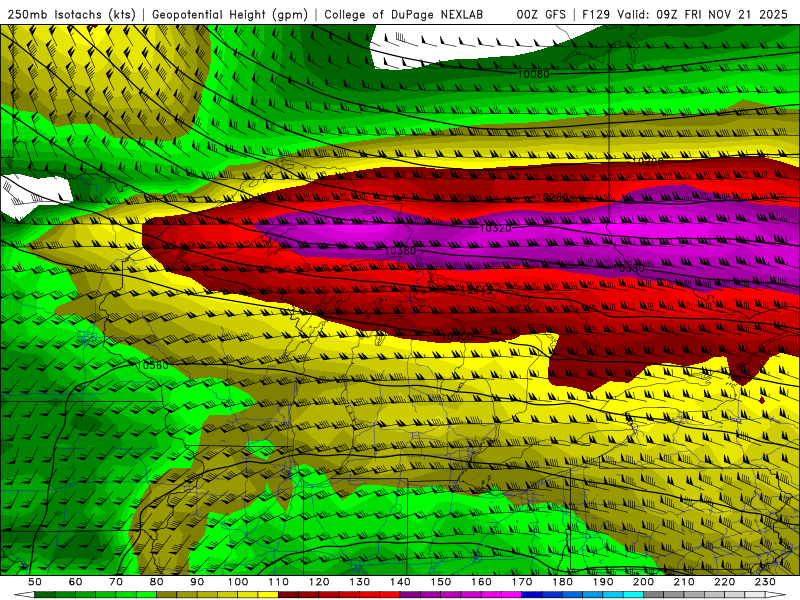Click 'Valid: 09Z FRI NOV 21 2025'

pyautogui.click(x=703, y=15)
